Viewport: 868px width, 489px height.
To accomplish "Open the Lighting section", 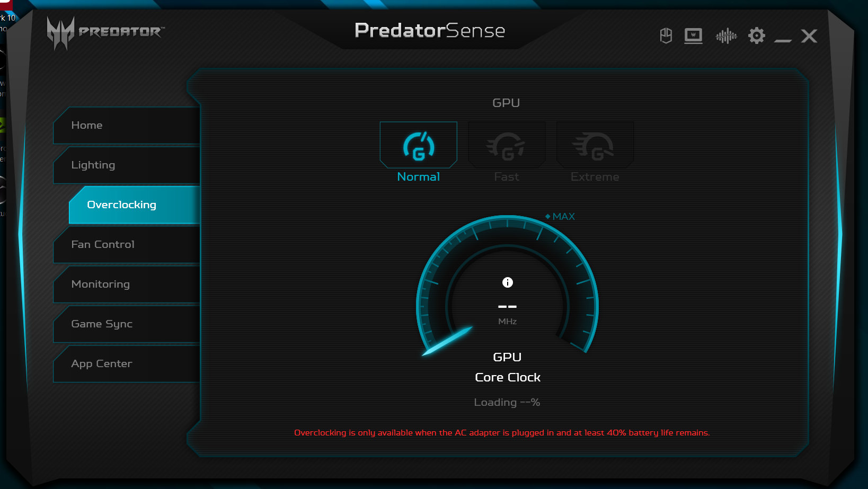I will click(x=127, y=165).
